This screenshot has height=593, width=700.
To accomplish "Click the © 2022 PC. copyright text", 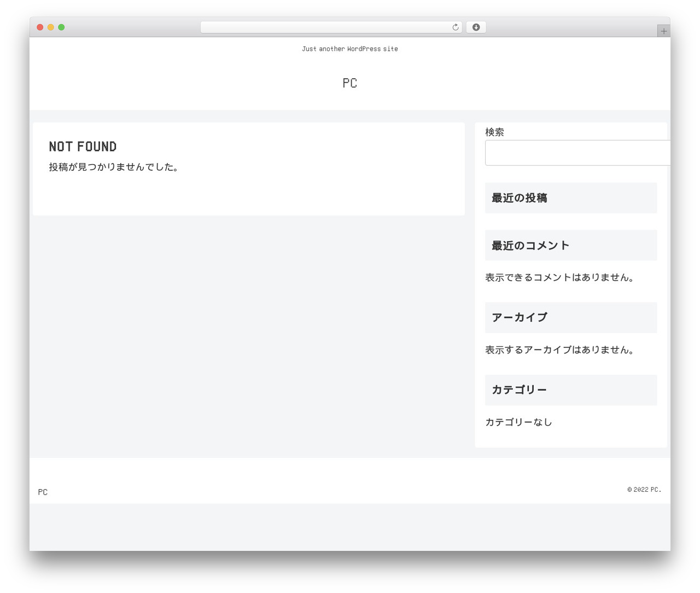I will point(644,490).
